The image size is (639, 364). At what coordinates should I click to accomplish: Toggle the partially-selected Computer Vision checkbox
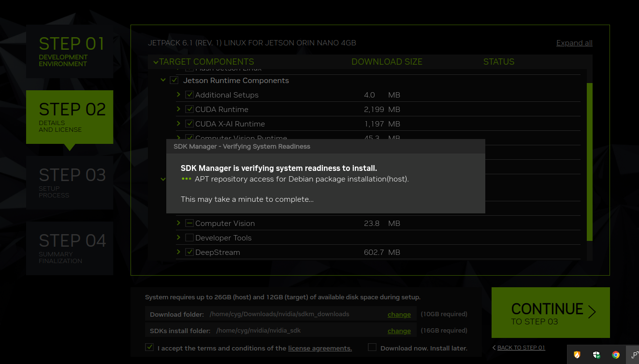(x=189, y=223)
